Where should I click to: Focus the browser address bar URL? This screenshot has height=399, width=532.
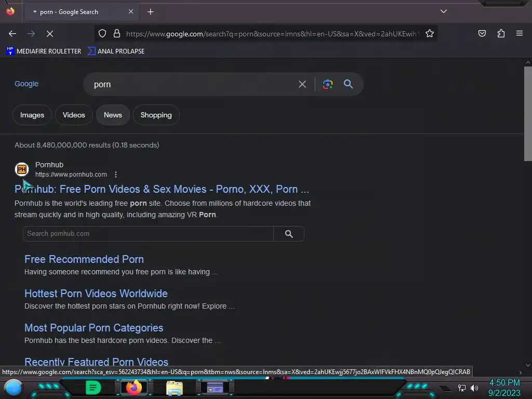pyautogui.click(x=272, y=34)
